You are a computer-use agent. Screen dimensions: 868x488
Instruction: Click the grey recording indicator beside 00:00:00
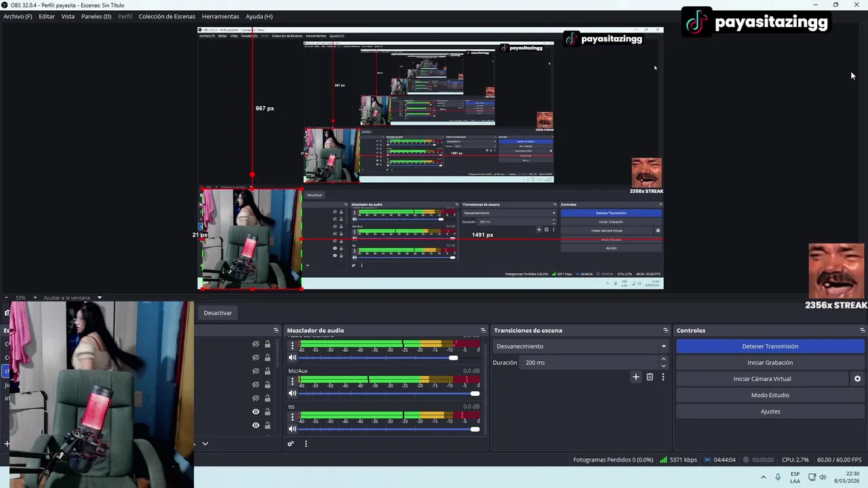(746, 460)
